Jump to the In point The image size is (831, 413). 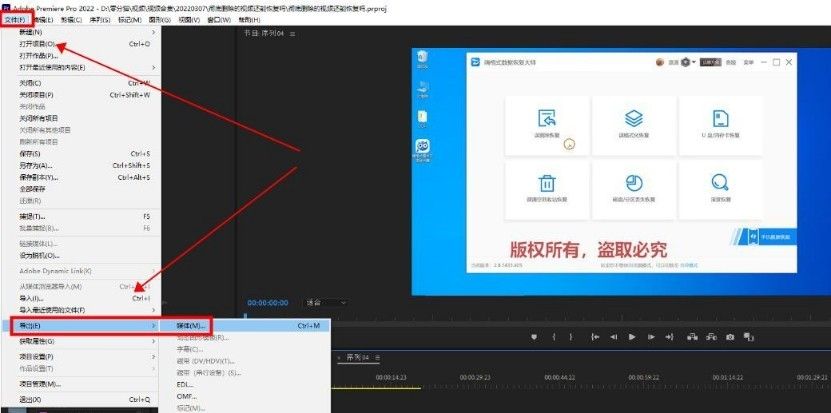coord(595,337)
